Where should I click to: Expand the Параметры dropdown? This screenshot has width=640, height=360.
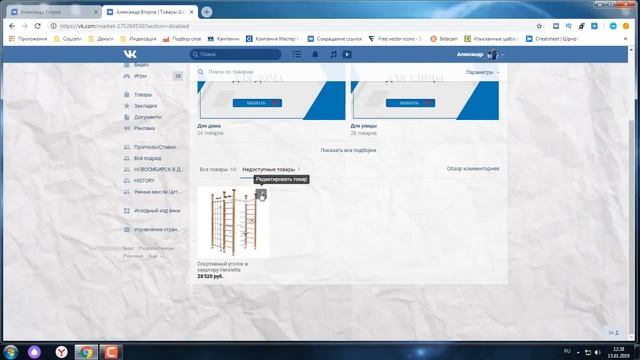pyautogui.click(x=482, y=72)
